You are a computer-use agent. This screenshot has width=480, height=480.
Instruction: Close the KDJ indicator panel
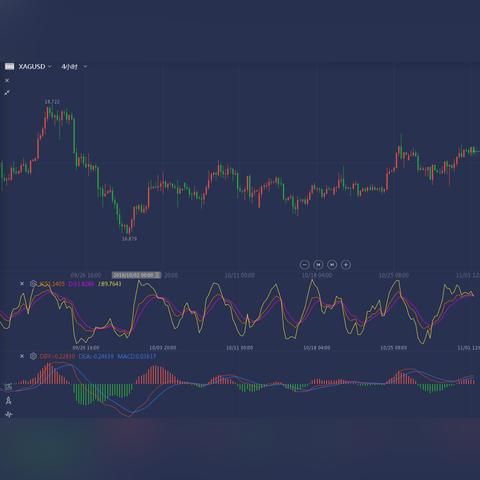22,284
